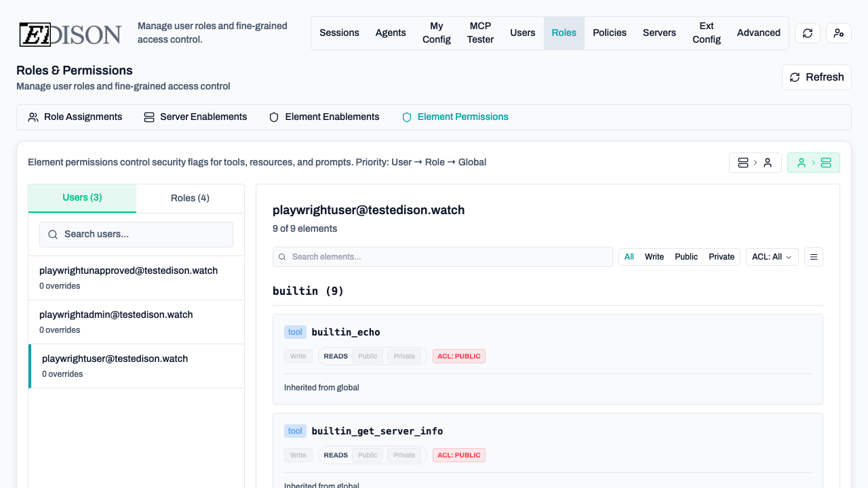Toggle Private on builtin_get_server_info
The image size is (868, 488).
[403, 455]
